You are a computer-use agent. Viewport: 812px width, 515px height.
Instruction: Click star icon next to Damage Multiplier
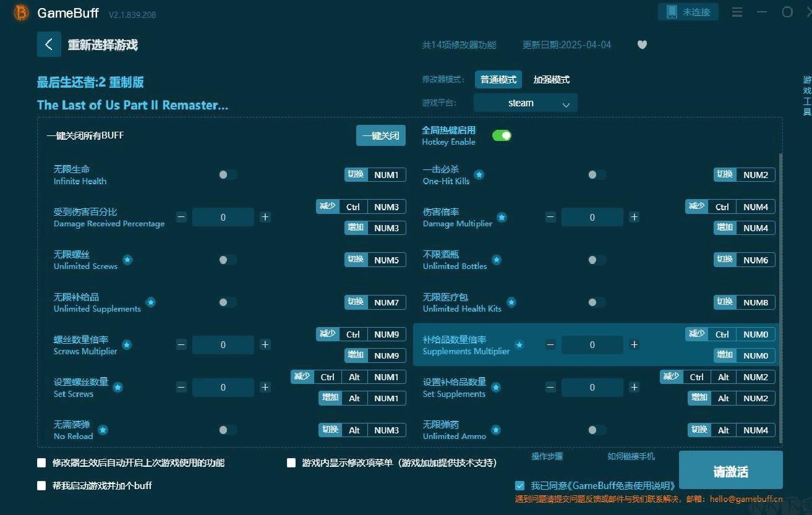pos(502,218)
